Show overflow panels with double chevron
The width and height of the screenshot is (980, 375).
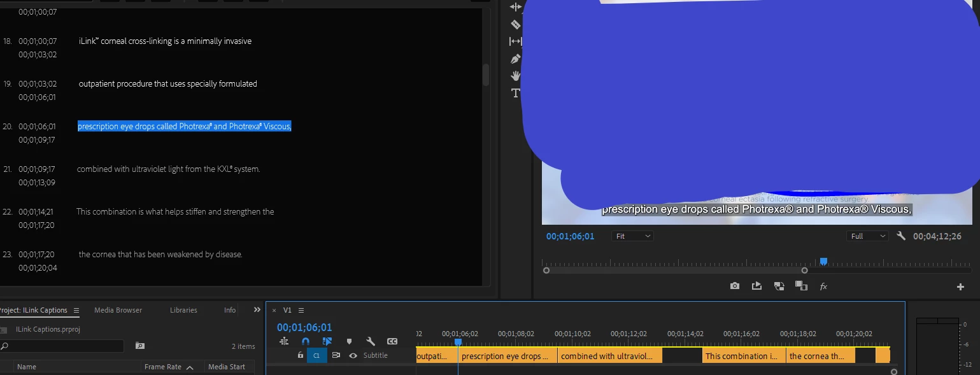[257, 310]
